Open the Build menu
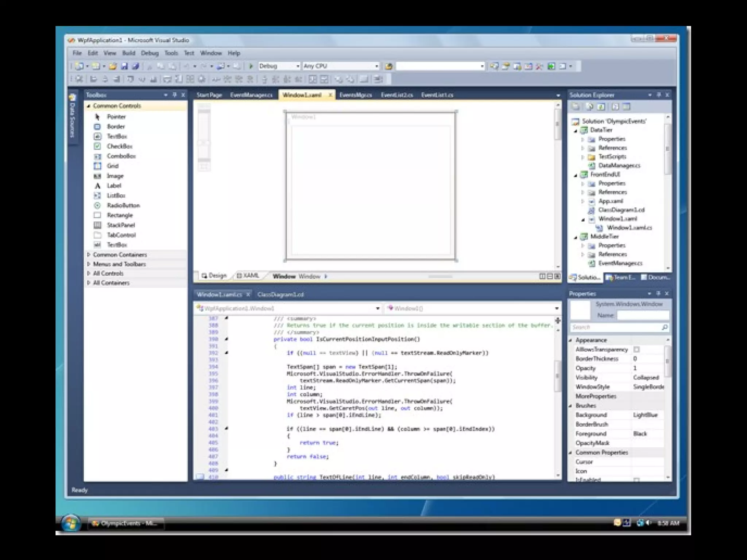The width and height of the screenshot is (747, 560). point(128,53)
